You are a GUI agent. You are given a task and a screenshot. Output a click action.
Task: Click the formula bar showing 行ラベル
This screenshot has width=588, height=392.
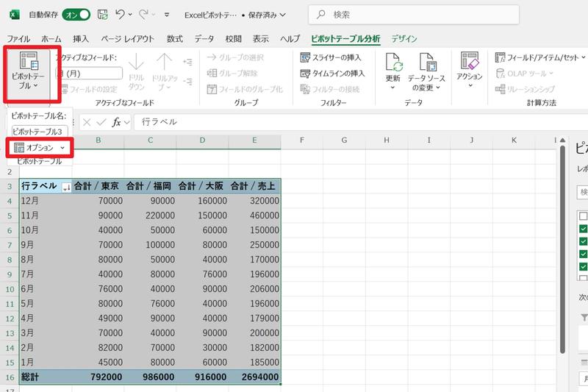[x=360, y=122]
